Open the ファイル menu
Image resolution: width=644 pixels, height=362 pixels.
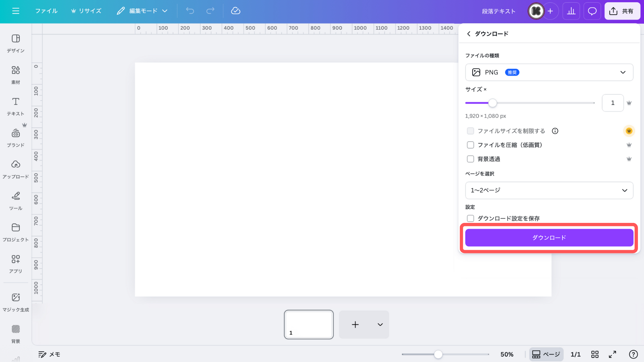point(46,11)
